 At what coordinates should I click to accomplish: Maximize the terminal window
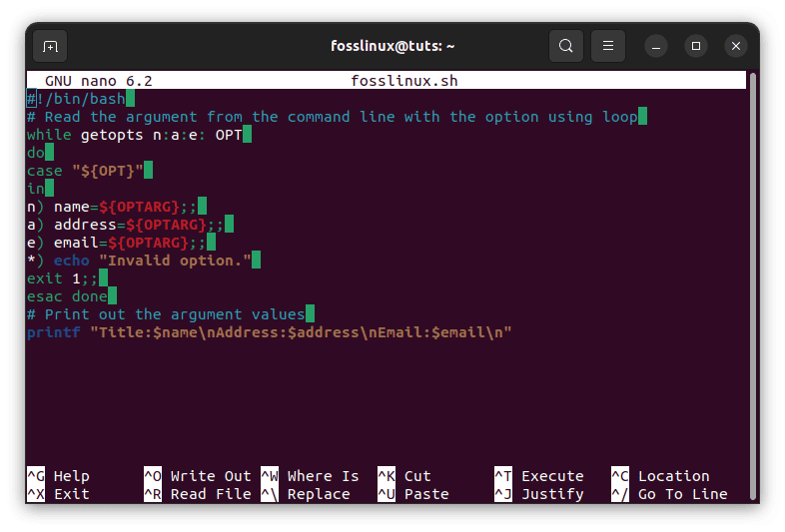[696, 46]
